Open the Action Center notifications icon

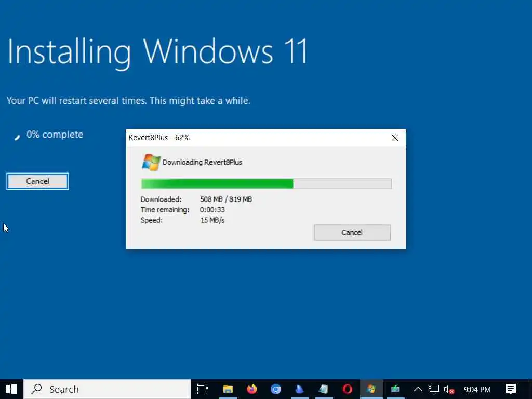[511, 389]
